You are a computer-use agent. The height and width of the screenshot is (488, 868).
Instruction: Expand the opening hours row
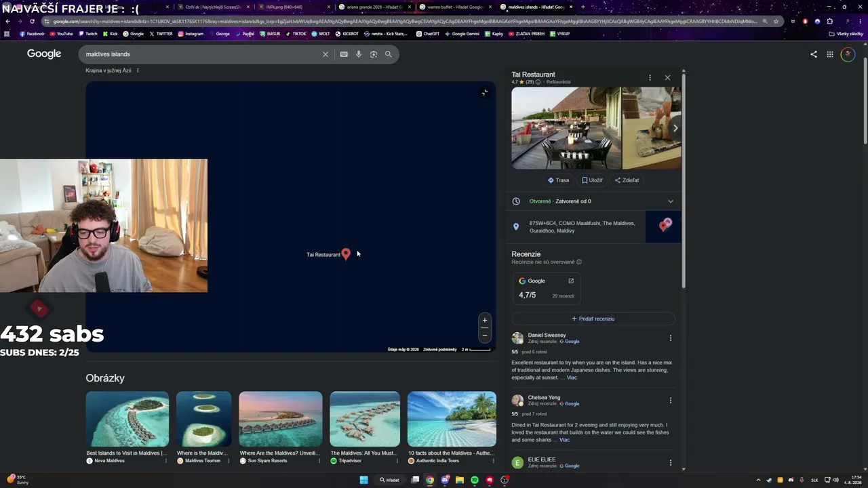tap(593, 201)
